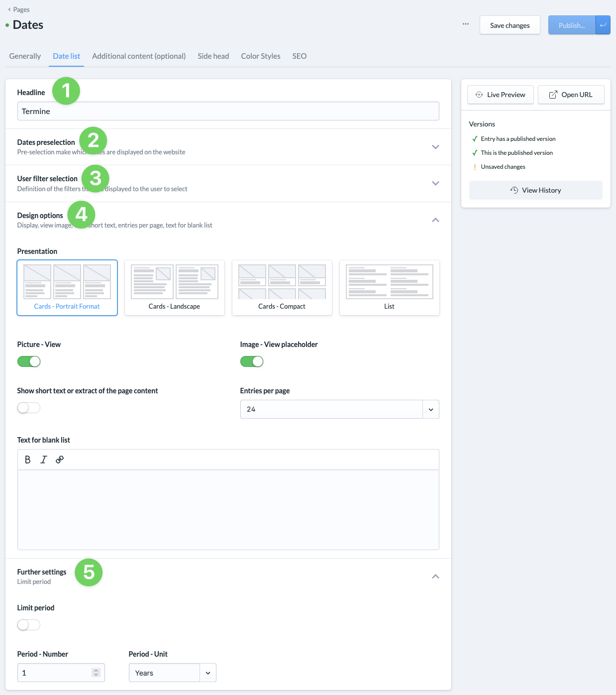The width and height of the screenshot is (616, 695).
Task: Enable the Limit period toggle
Action: click(29, 625)
